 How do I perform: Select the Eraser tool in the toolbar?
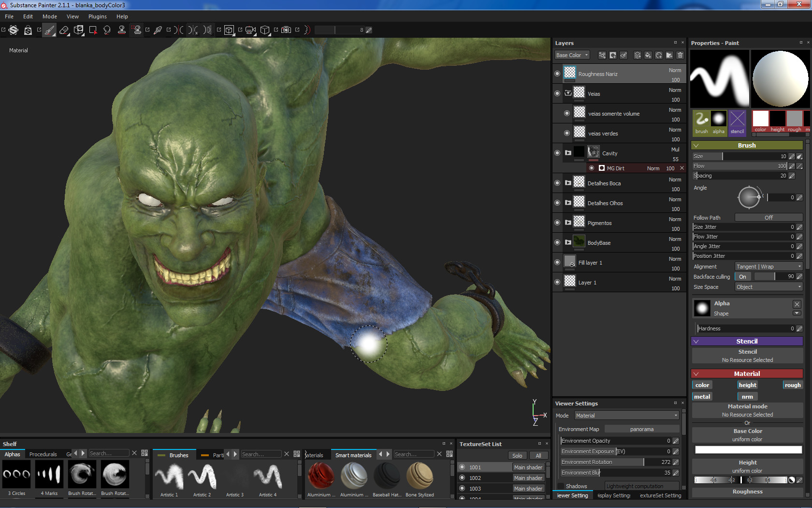pyautogui.click(x=64, y=30)
